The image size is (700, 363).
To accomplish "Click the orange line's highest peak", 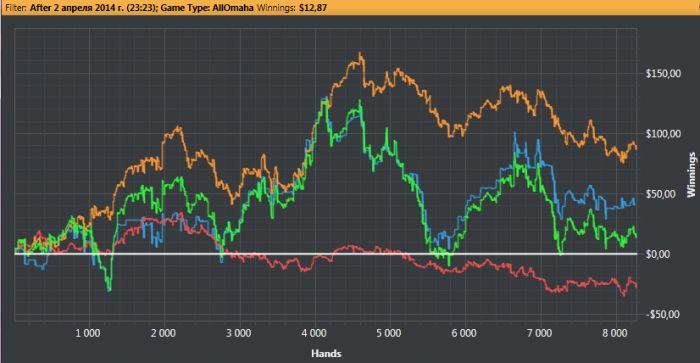I will coord(360,54).
